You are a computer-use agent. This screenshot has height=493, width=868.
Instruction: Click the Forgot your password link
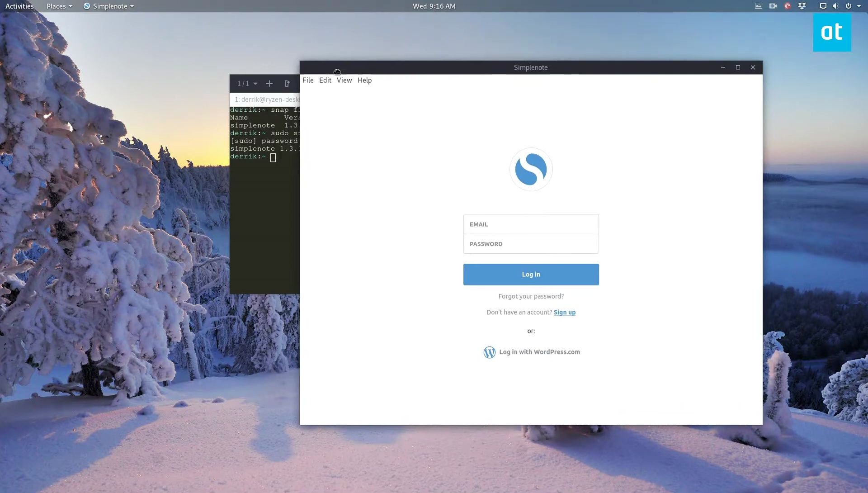pyautogui.click(x=531, y=296)
